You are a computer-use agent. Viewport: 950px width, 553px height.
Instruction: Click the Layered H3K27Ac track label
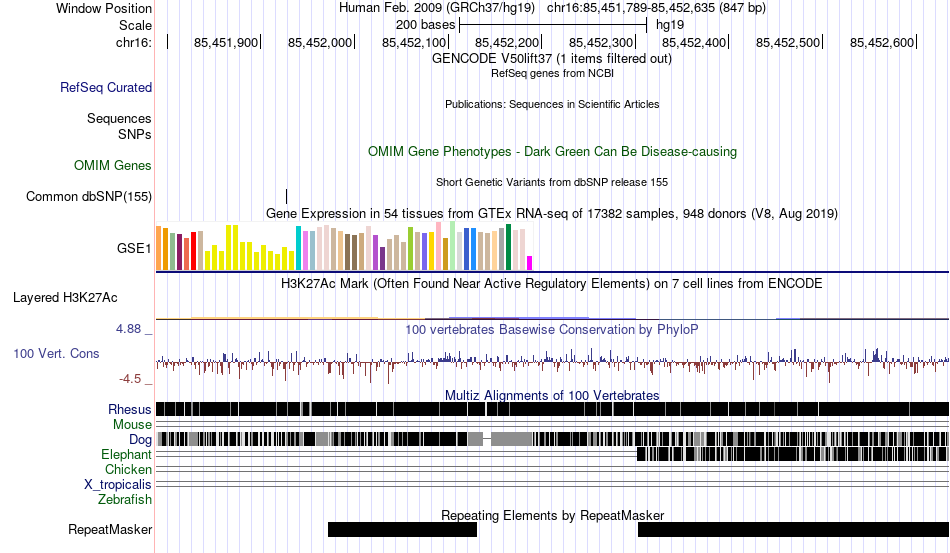click(x=65, y=297)
